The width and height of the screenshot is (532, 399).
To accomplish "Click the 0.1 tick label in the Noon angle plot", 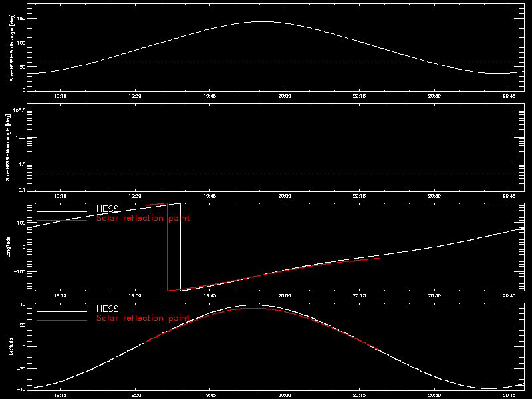I will [x=21, y=190].
